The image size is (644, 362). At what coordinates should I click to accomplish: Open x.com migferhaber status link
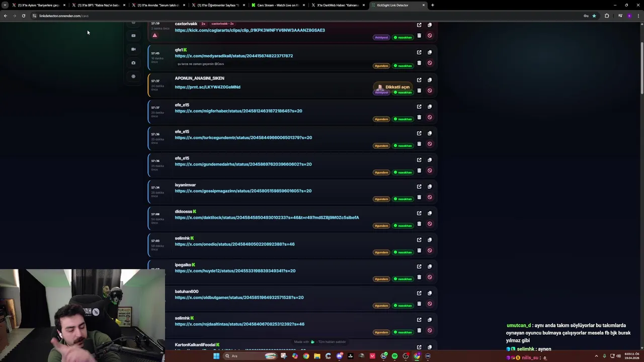[238, 111]
